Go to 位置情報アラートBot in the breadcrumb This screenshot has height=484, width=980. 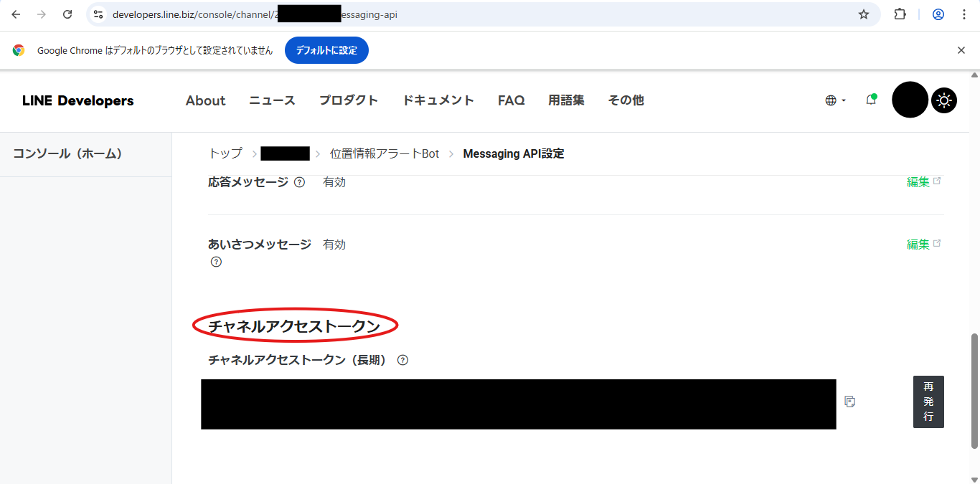tap(385, 153)
